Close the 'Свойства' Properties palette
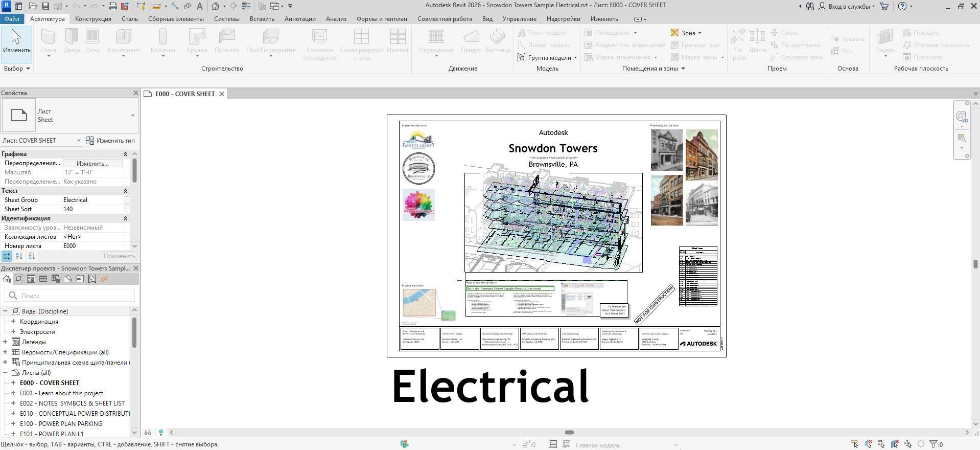Image resolution: width=980 pixels, height=450 pixels. point(135,93)
